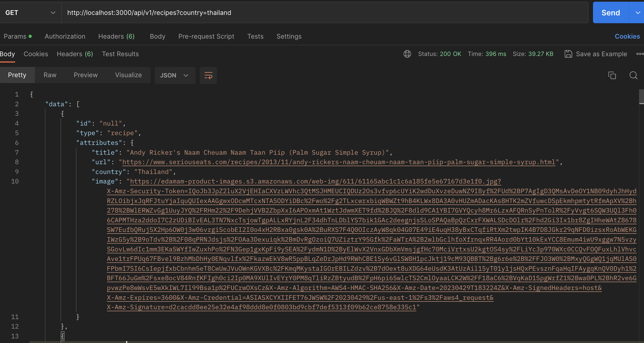Switch to the Preview view mode
644x343 pixels.
coord(85,75)
